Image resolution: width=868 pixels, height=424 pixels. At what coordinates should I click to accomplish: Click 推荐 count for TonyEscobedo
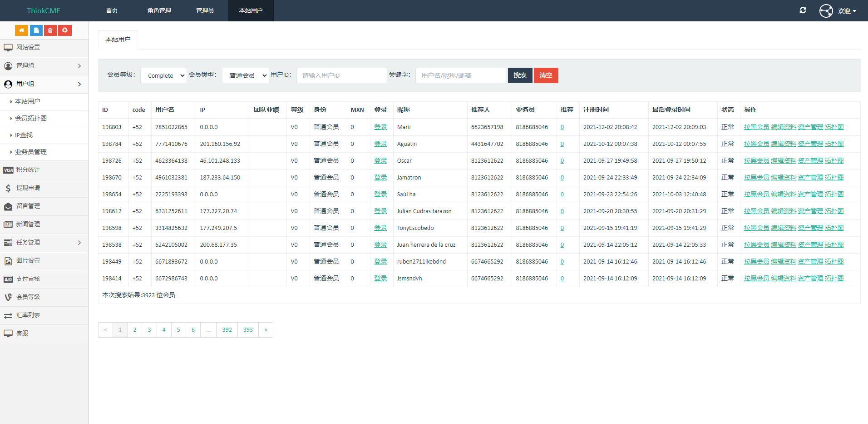562,228
